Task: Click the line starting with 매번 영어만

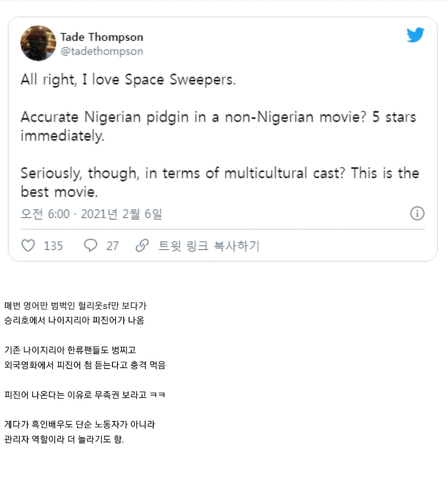Action: [x=76, y=306]
